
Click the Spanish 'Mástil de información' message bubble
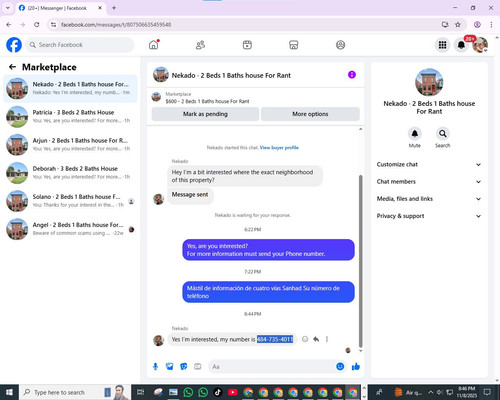coord(268,292)
